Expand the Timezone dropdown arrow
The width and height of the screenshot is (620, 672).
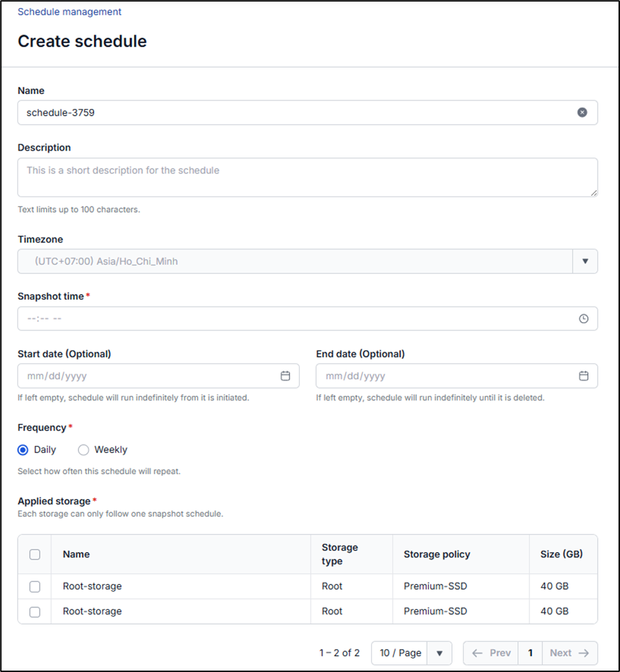[584, 261]
